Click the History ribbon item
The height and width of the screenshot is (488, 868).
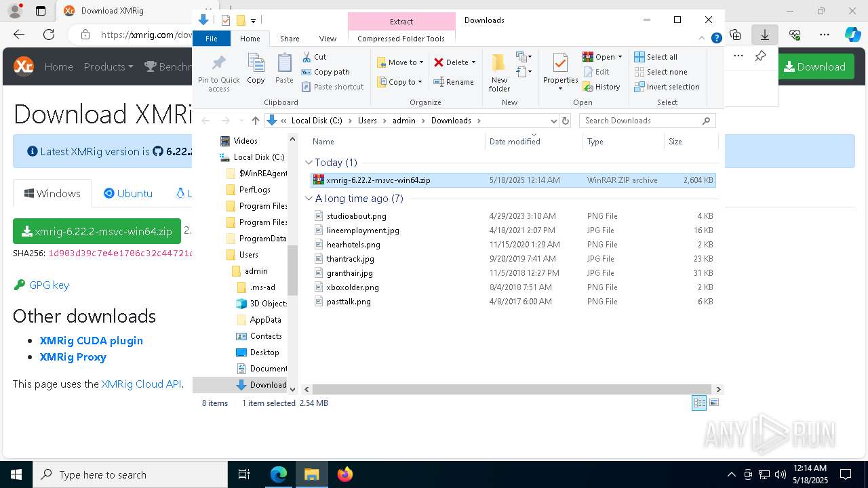tap(601, 87)
